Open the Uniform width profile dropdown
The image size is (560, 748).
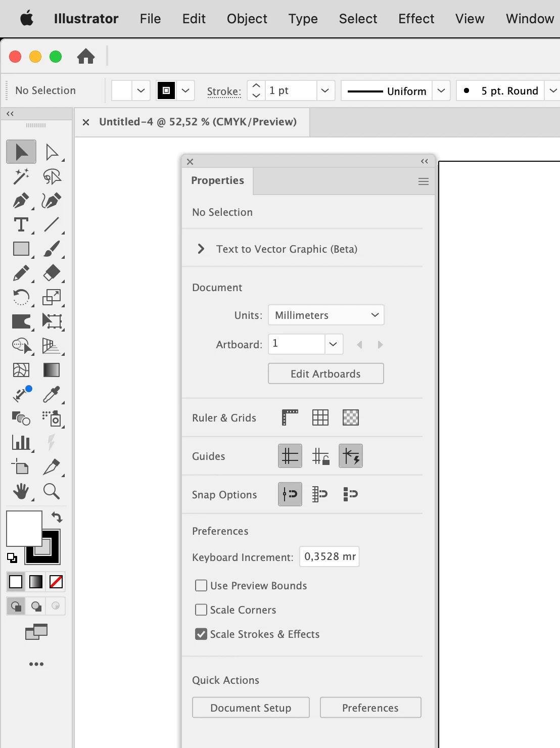(441, 91)
